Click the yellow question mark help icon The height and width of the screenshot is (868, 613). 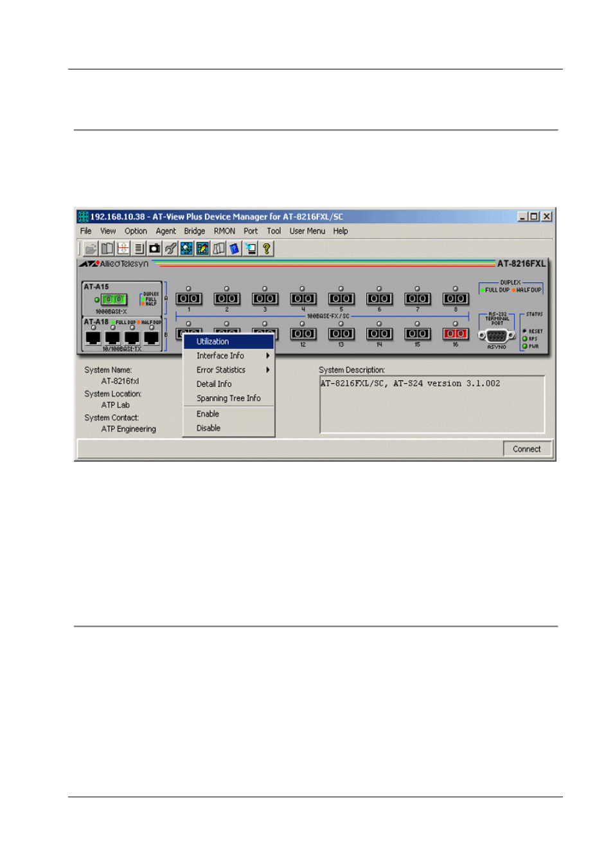[266, 248]
